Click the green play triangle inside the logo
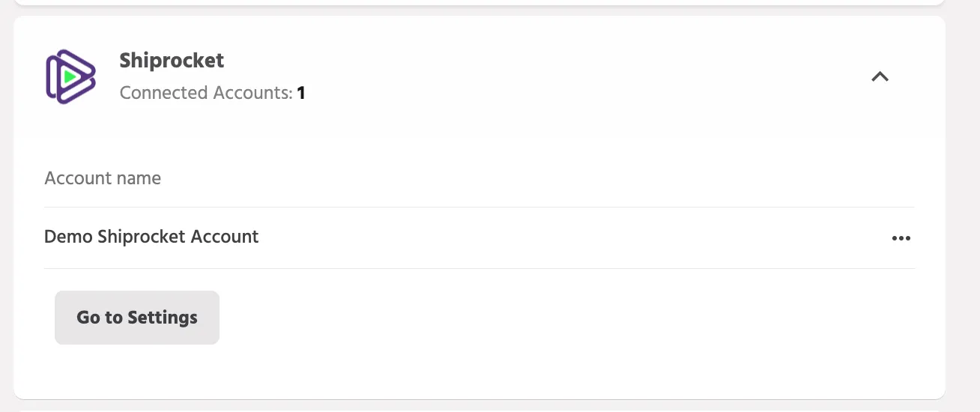Image resolution: width=980 pixels, height=412 pixels. tap(70, 76)
